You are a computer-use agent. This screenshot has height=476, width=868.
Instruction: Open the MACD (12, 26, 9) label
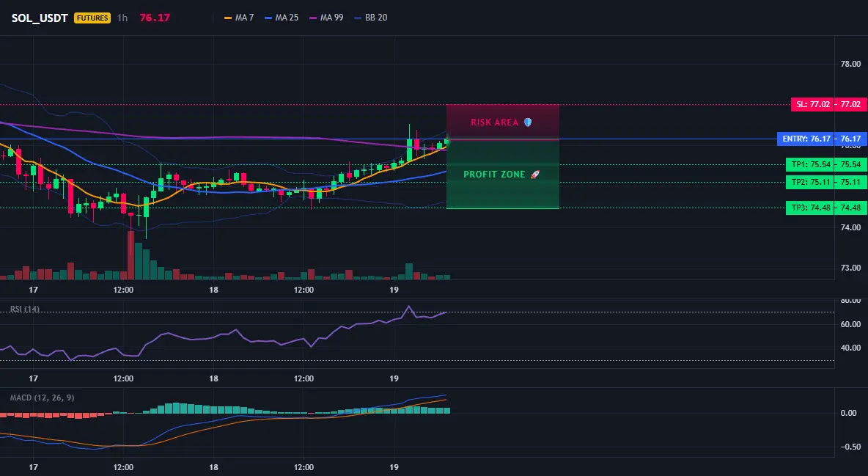coord(42,398)
